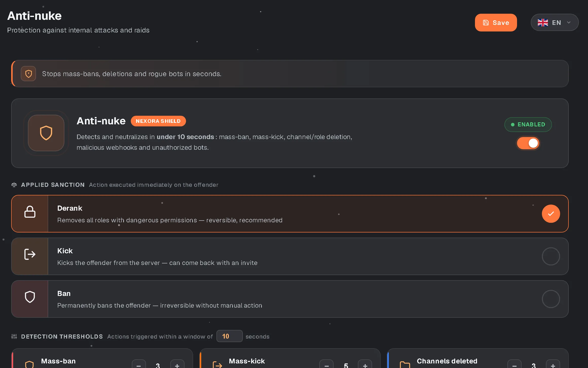Click the 'Anti-nuke' page heading
This screenshot has width=588, height=368.
[x=34, y=16]
